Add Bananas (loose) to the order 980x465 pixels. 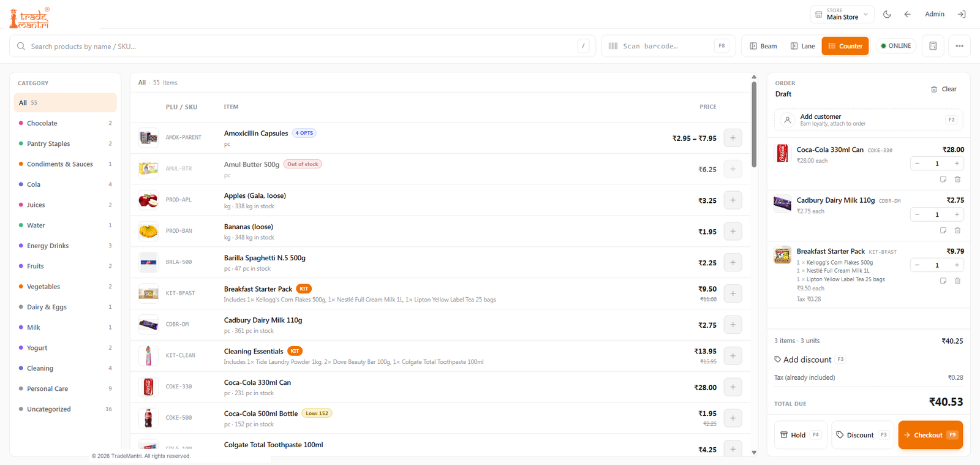(x=733, y=231)
